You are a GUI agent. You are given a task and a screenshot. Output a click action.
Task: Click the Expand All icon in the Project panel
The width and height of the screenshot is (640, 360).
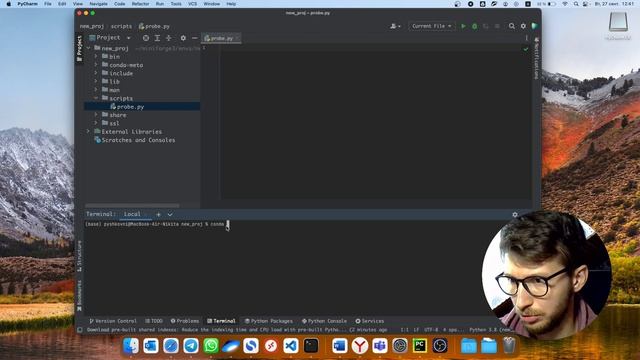pos(157,38)
